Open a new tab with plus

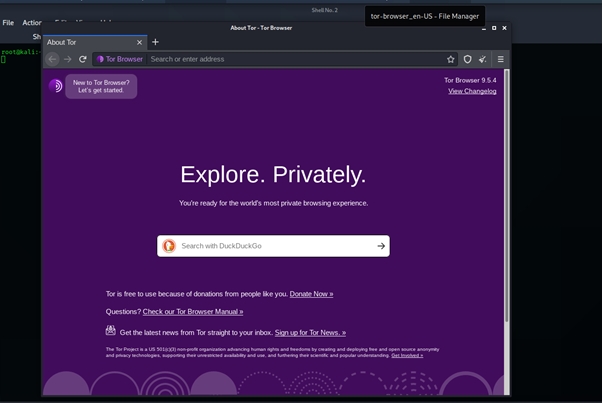point(155,42)
